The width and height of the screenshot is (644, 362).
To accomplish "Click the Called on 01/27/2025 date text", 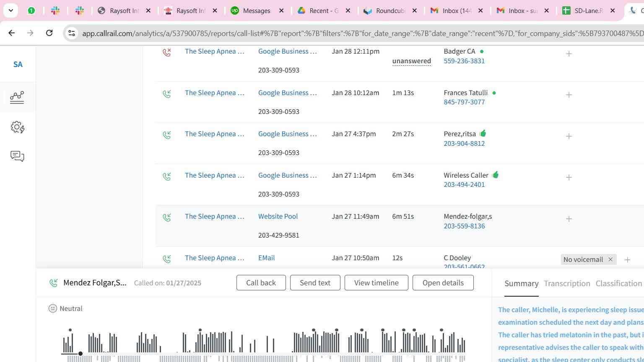I will (x=167, y=283).
